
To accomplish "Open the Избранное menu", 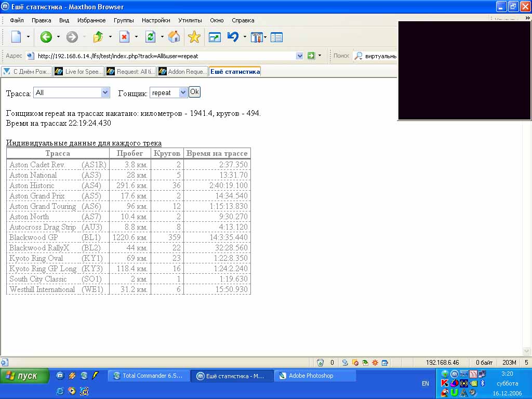I will click(x=91, y=20).
